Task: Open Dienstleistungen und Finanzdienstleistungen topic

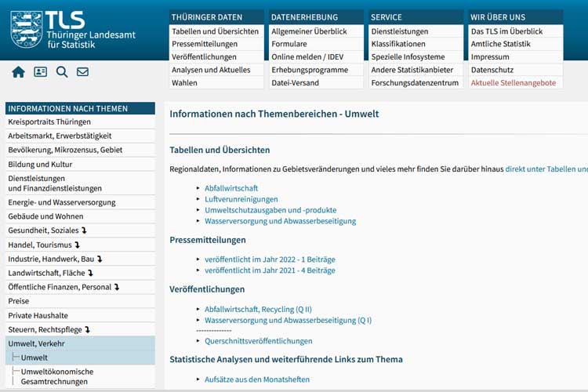Action: [80, 183]
